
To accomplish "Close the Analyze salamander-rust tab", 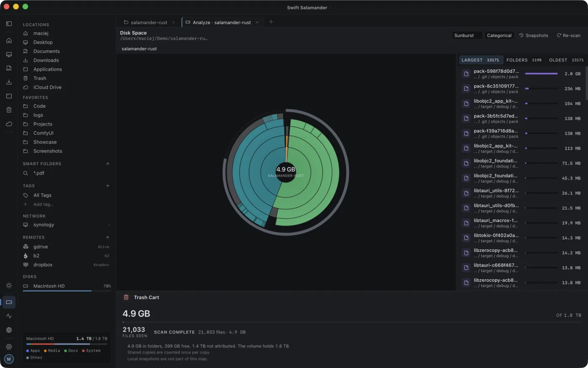I will 257,22.
